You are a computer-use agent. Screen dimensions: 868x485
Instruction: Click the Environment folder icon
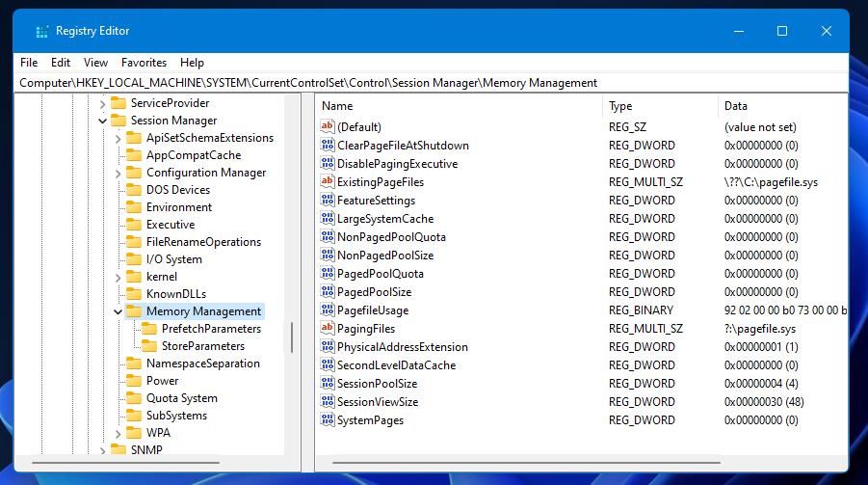(x=133, y=207)
